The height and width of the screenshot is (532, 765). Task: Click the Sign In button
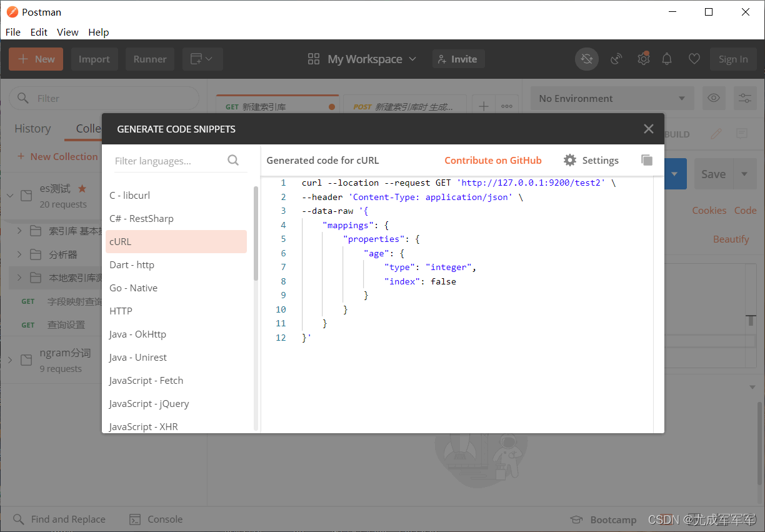pos(733,59)
